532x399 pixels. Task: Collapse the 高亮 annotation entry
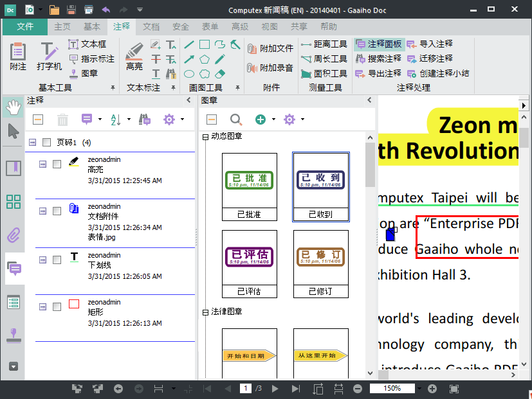42,164
